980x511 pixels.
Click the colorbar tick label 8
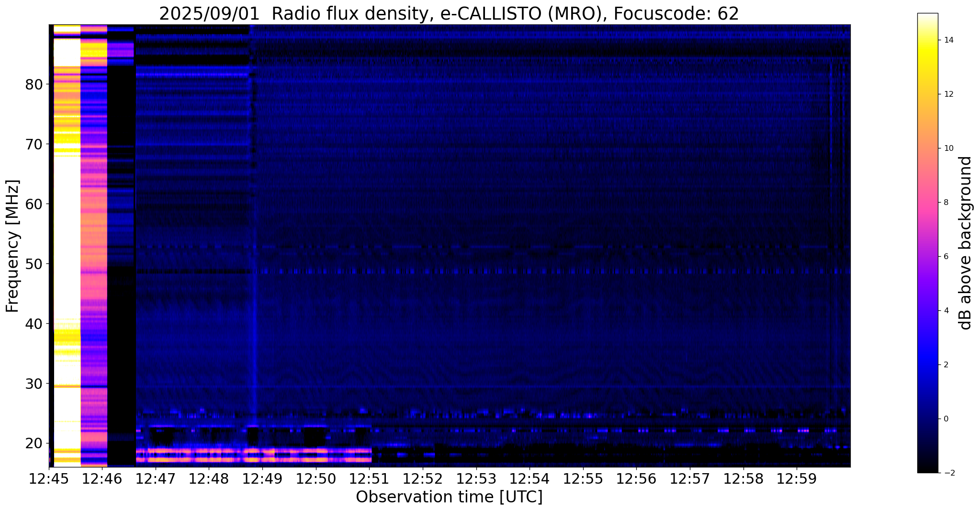click(946, 203)
